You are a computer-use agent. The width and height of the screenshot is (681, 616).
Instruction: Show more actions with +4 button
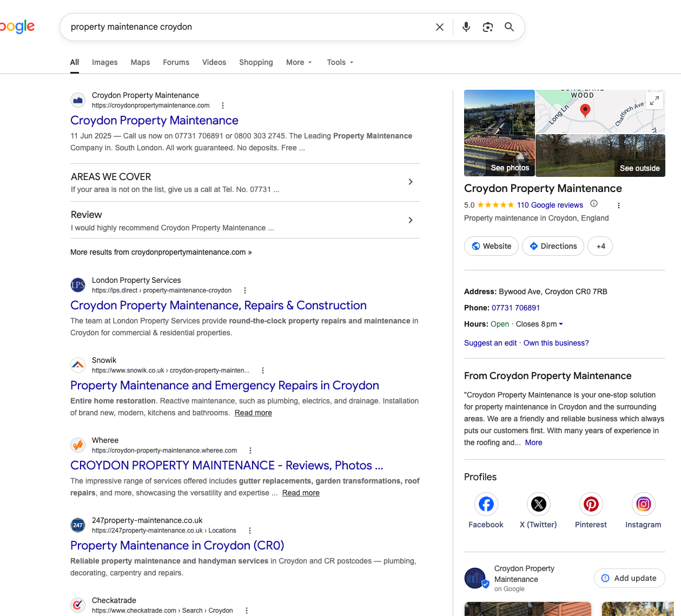[x=600, y=246]
